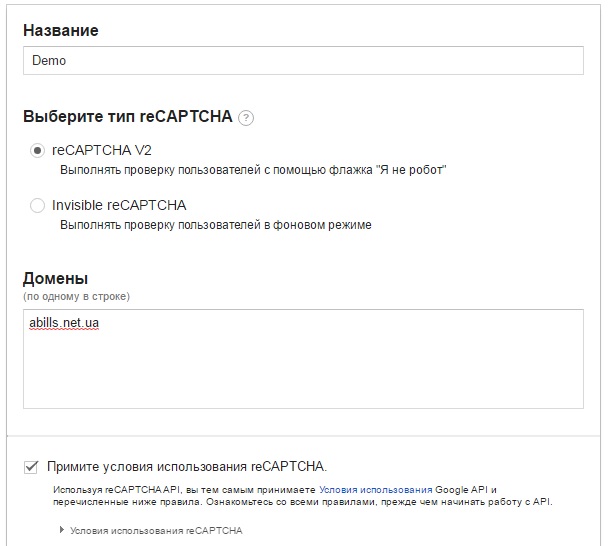The width and height of the screenshot is (608, 546).
Task: Click the Домены heading
Action: pyautogui.click(x=55, y=278)
